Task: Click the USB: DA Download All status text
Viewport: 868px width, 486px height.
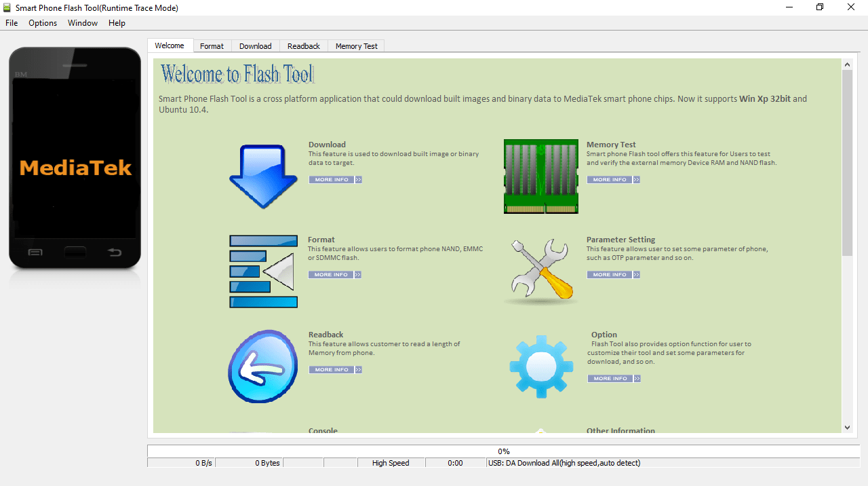Action: (564, 463)
